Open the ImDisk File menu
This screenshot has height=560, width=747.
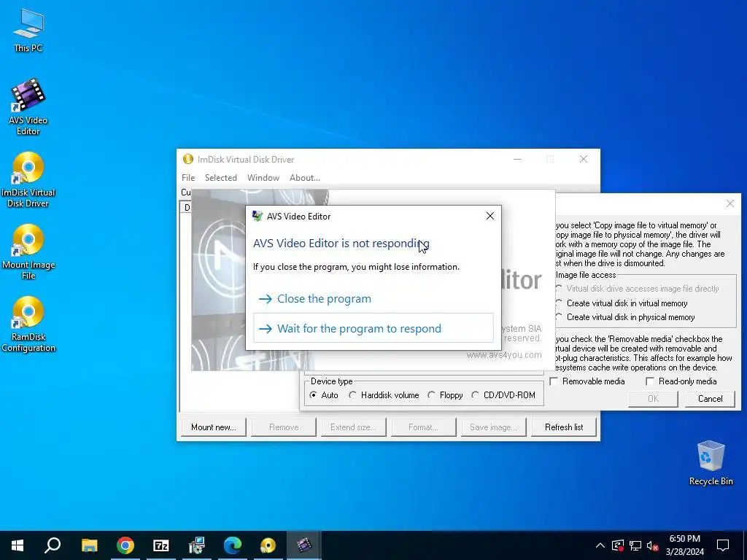188,178
